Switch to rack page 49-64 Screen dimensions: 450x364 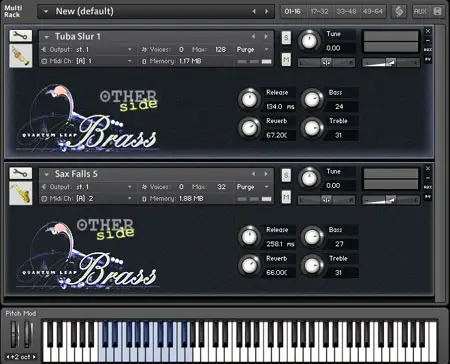[x=373, y=12]
